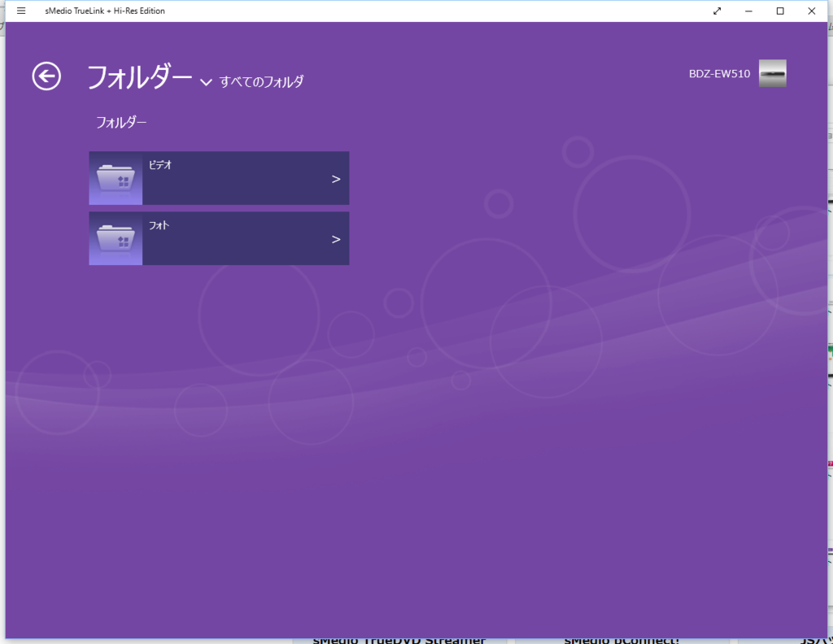Screen dimensions: 833x644
Task: Minimize the sMedio TrueLink window
Action: (748, 11)
